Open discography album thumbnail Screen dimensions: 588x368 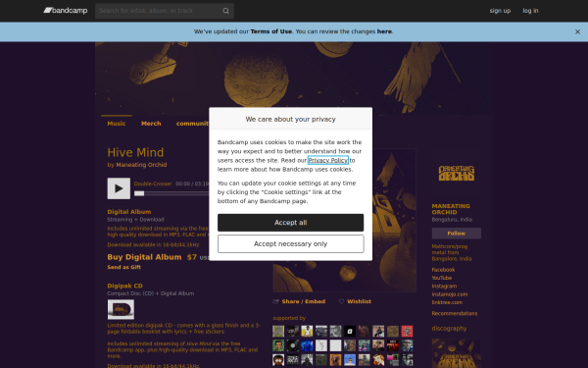(457, 353)
